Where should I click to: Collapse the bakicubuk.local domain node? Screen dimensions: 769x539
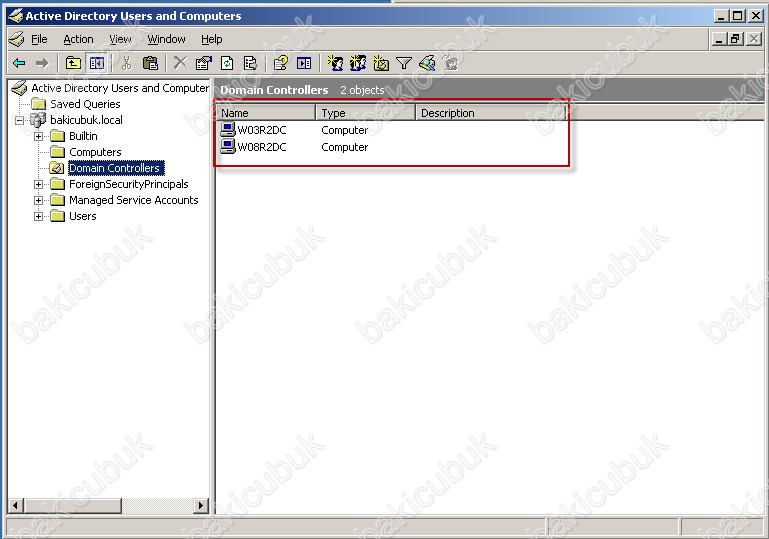(x=20, y=120)
